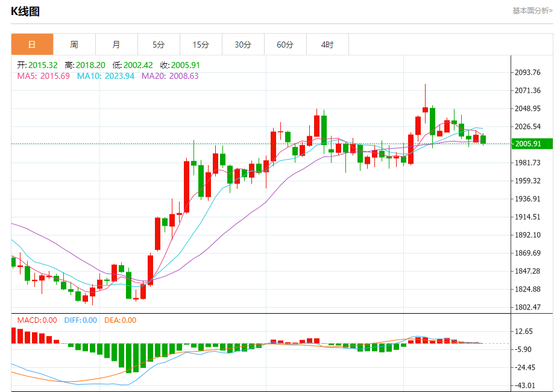This screenshot has height=392, width=560.
Task: Click the 2093.76 price axis label
Action: point(527,72)
